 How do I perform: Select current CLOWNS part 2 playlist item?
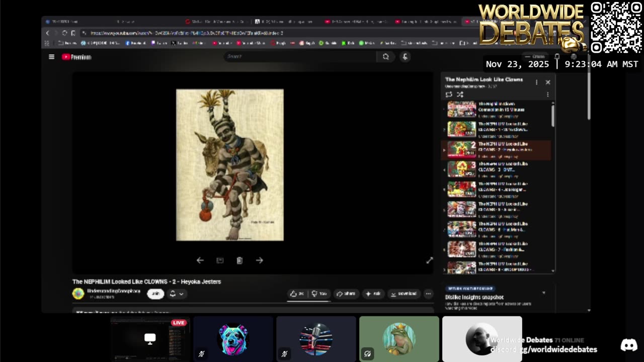(497, 149)
